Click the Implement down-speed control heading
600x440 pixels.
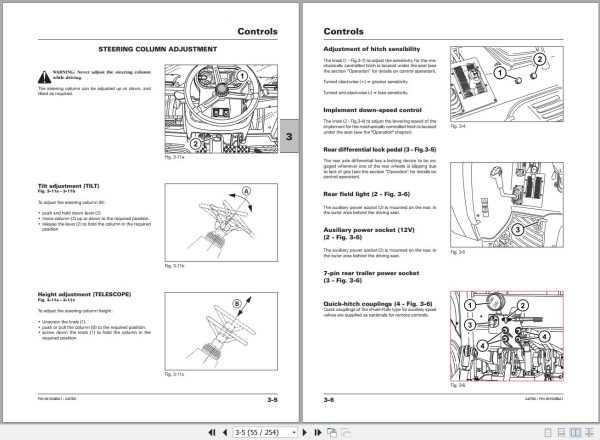[372, 110]
